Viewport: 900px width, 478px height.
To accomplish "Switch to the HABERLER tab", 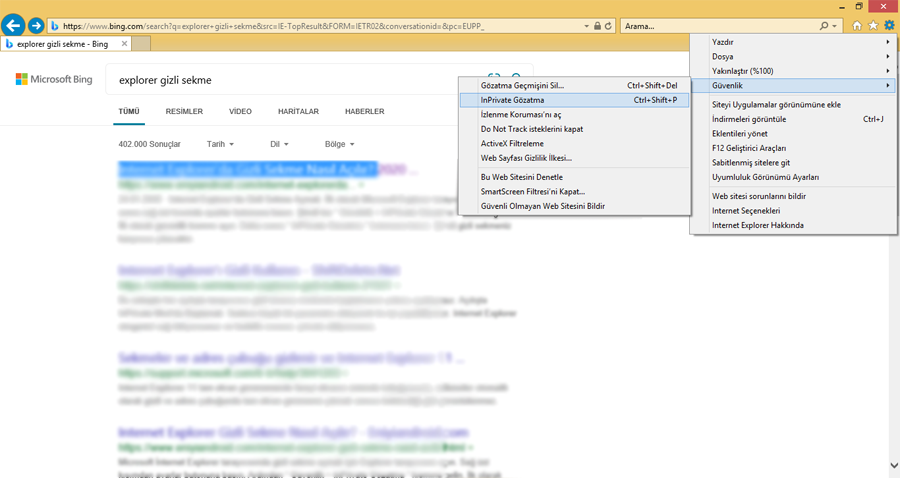I will click(364, 111).
